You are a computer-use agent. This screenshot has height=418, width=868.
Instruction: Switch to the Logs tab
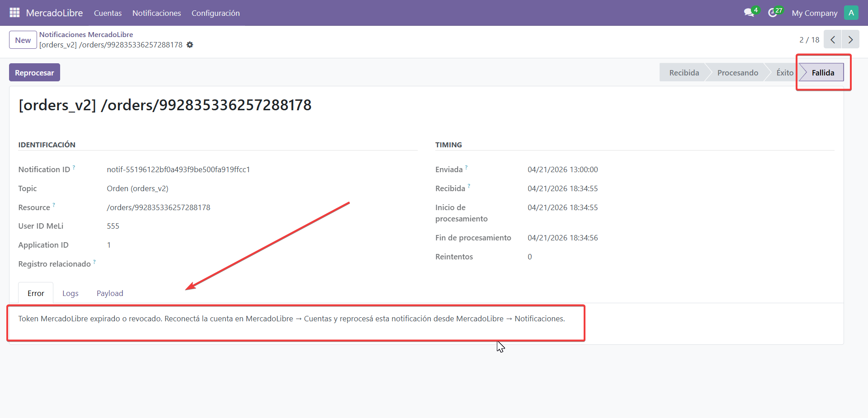[x=71, y=293]
